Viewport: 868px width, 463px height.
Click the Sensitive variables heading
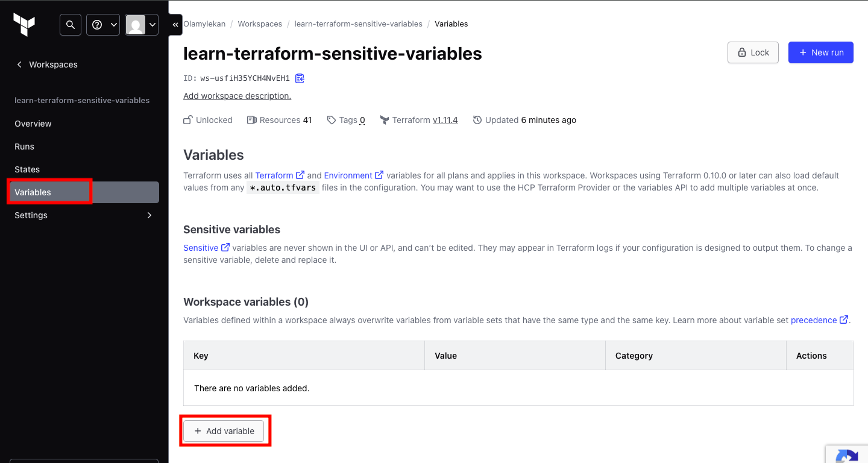point(231,230)
